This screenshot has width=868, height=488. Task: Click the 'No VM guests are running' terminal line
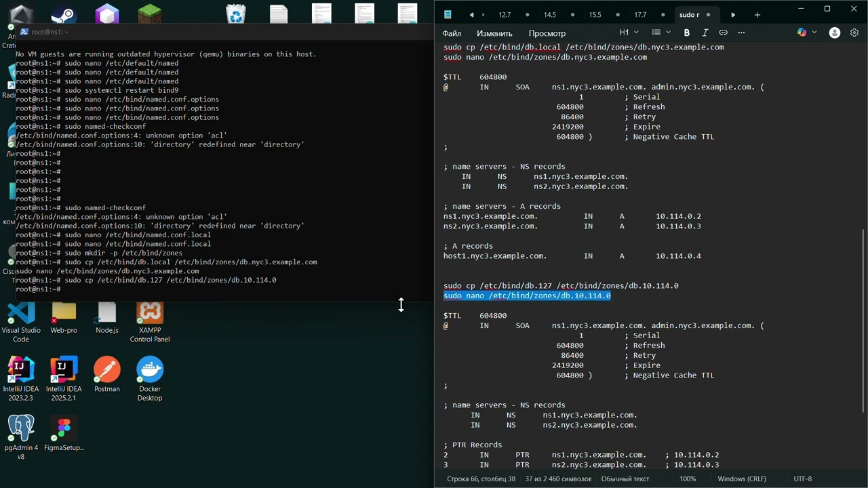click(166, 54)
